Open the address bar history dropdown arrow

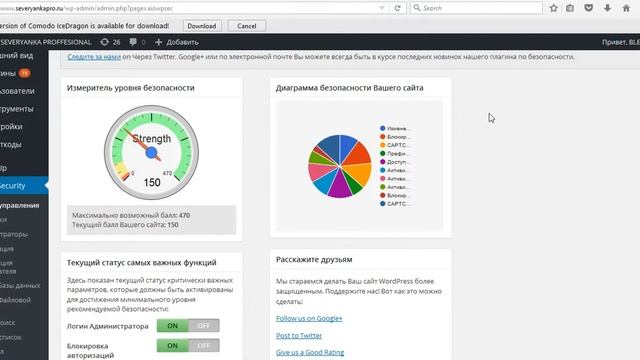pos(382,8)
